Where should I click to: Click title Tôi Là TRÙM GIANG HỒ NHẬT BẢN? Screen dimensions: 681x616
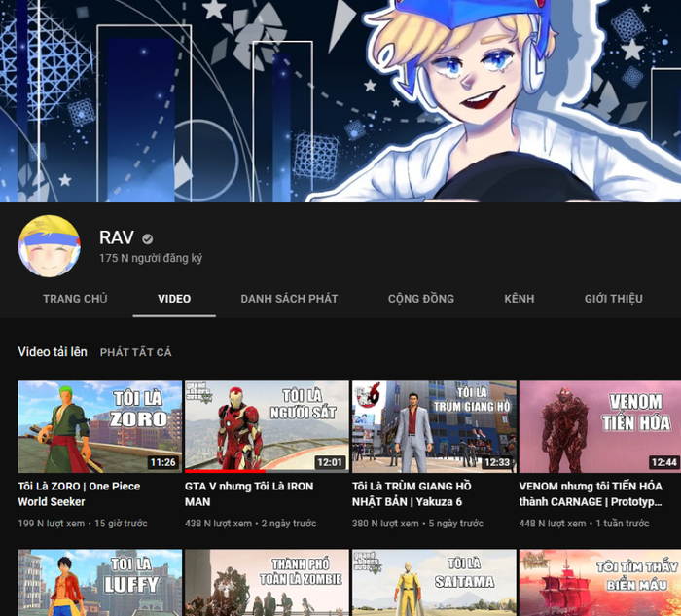click(412, 494)
